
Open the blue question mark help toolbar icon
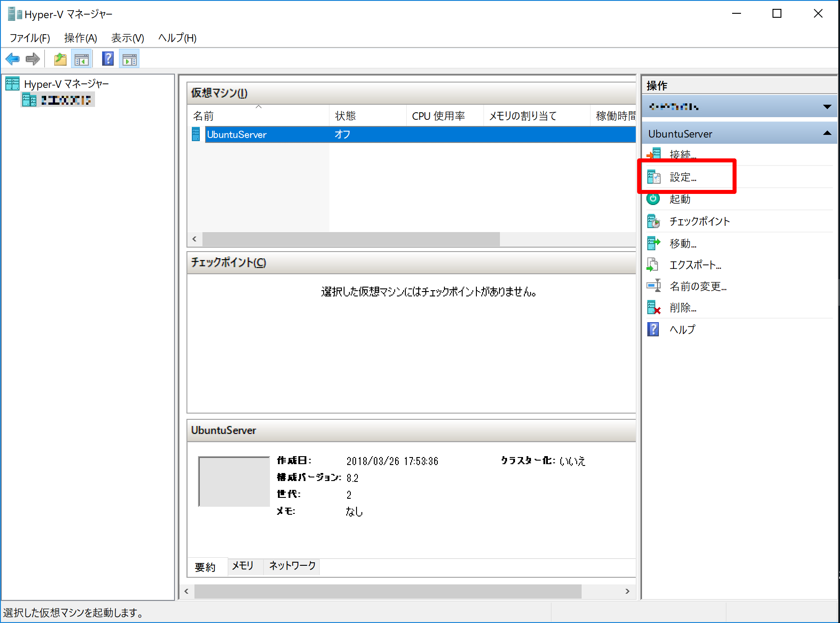tap(108, 59)
